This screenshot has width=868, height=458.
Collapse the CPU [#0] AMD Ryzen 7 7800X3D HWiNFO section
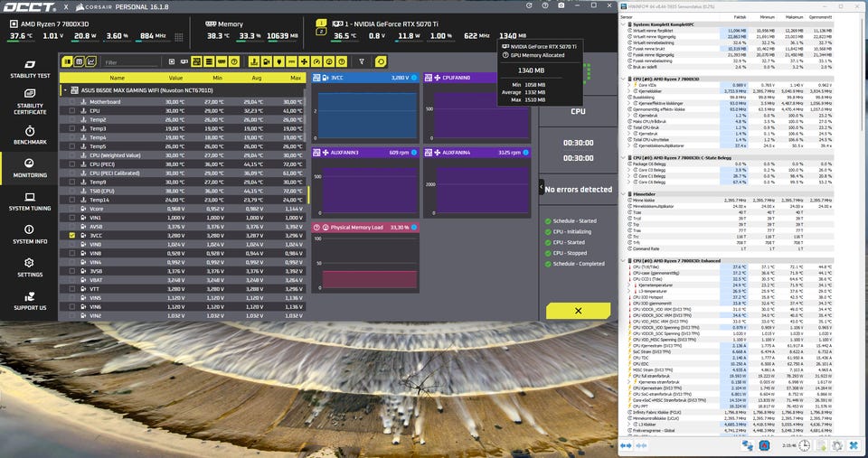tap(624, 79)
